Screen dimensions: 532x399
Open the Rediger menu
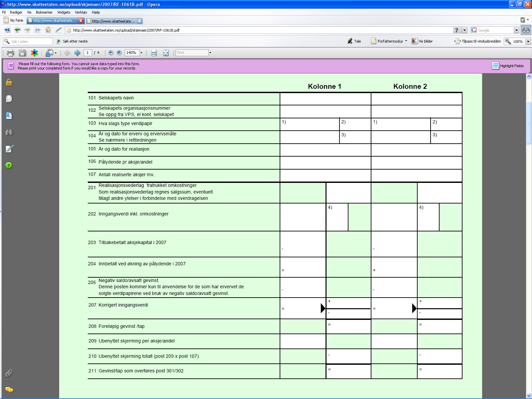click(x=16, y=12)
